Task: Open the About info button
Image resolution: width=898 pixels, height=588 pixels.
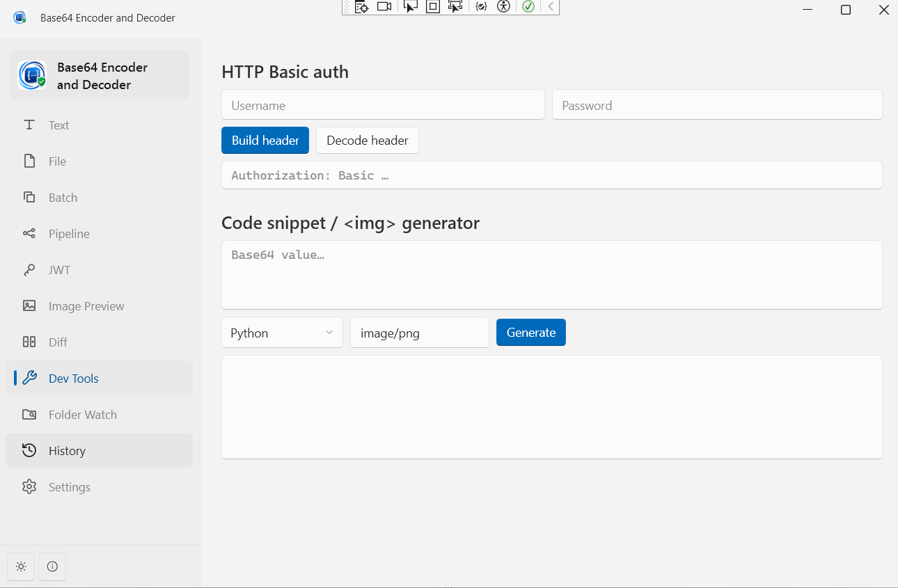Action: pos(52,566)
